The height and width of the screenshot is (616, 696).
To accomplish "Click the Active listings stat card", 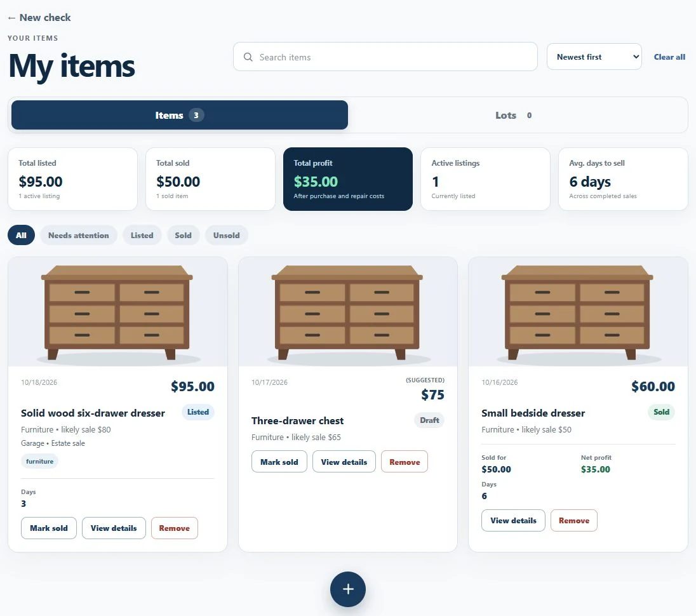I will [486, 179].
